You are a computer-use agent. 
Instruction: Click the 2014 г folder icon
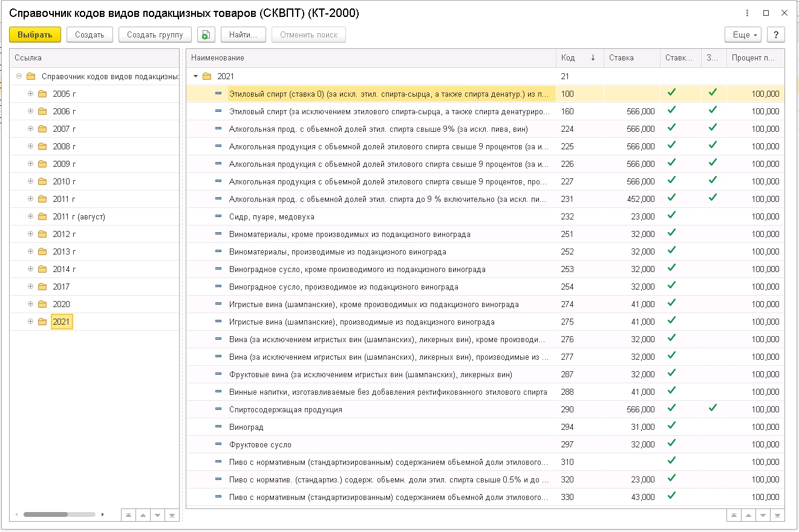(42, 269)
